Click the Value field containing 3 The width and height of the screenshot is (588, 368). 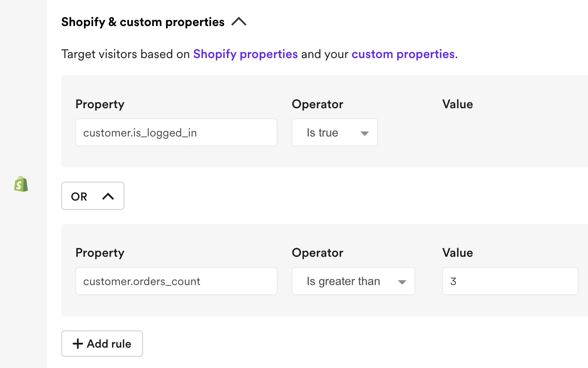(x=510, y=281)
